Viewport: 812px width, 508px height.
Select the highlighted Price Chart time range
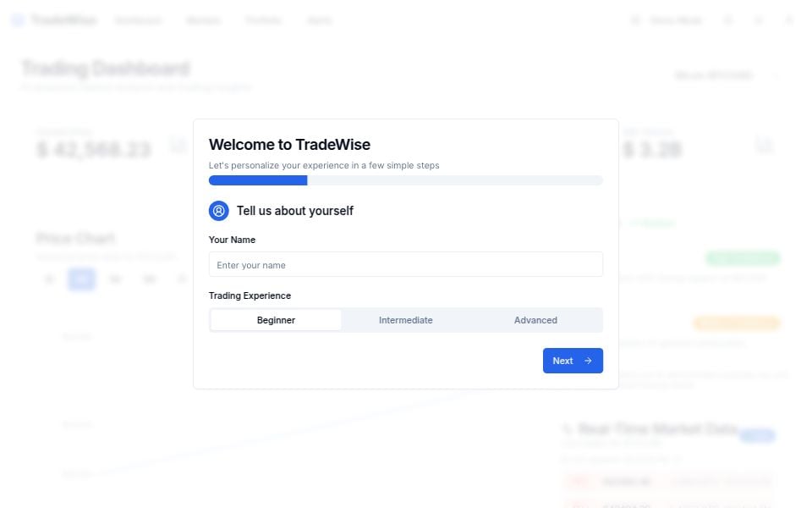click(x=82, y=279)
